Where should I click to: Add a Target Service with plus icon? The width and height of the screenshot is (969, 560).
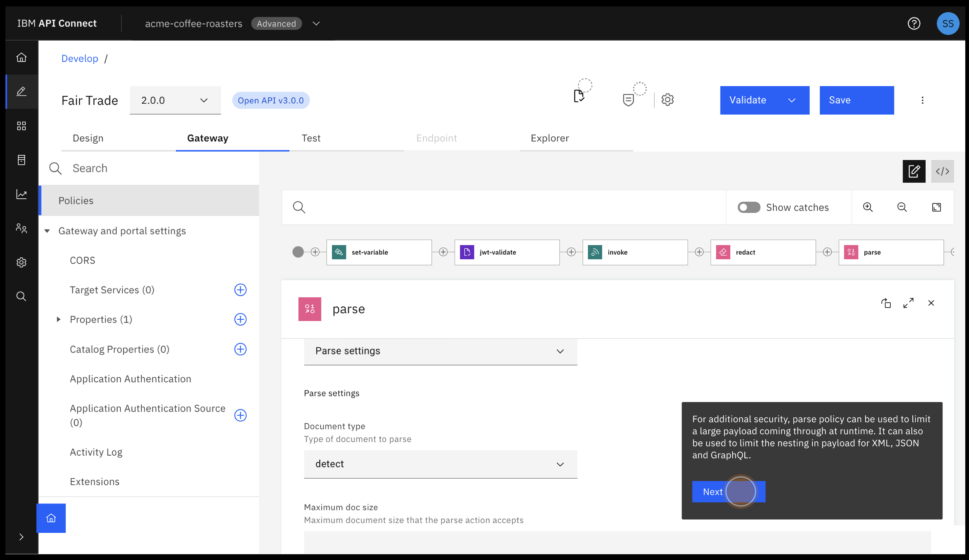(x=240, y=290)
